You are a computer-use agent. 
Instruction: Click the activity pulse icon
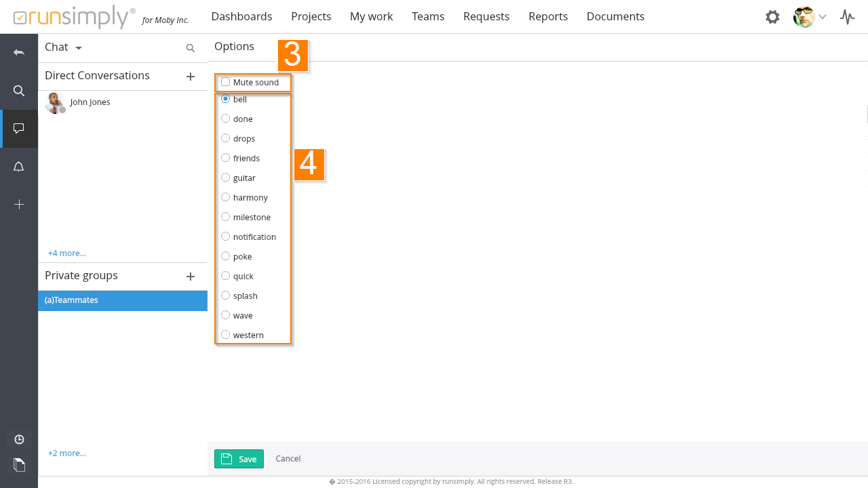[847, 17]
